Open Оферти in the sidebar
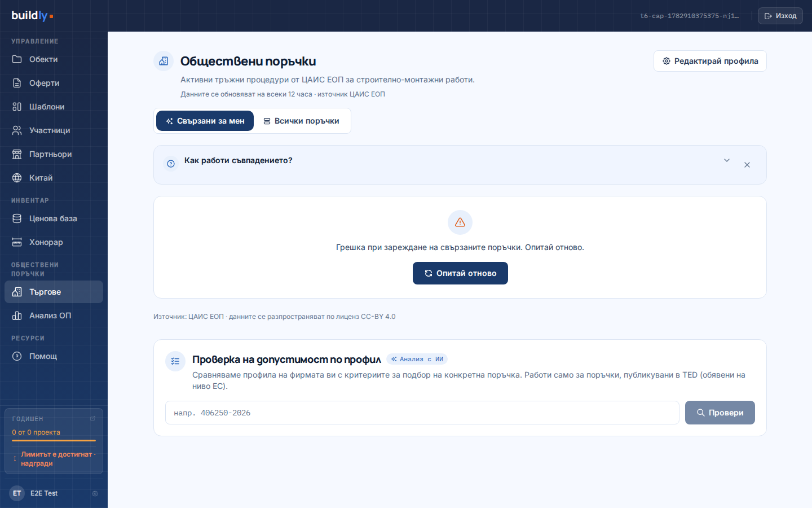 coord(54,83)
